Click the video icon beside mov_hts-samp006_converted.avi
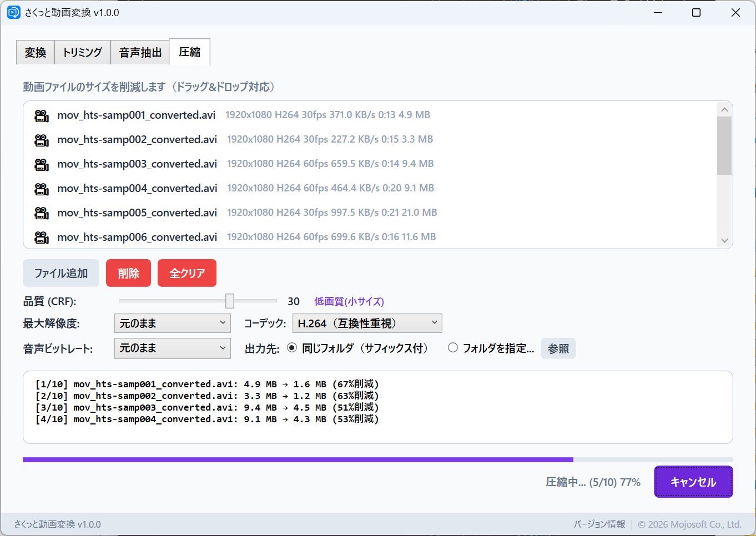Screen dimensions: 756x536 (x=42, y=237)
